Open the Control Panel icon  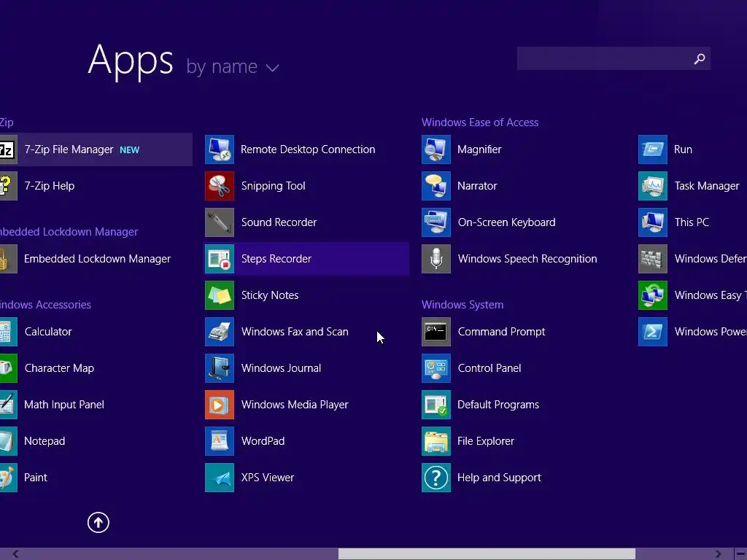tap(436, 368)
